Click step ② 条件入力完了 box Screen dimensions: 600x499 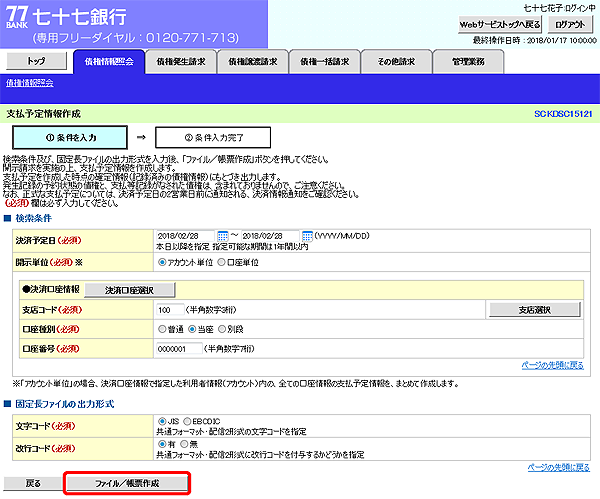(x=213, y=137)
